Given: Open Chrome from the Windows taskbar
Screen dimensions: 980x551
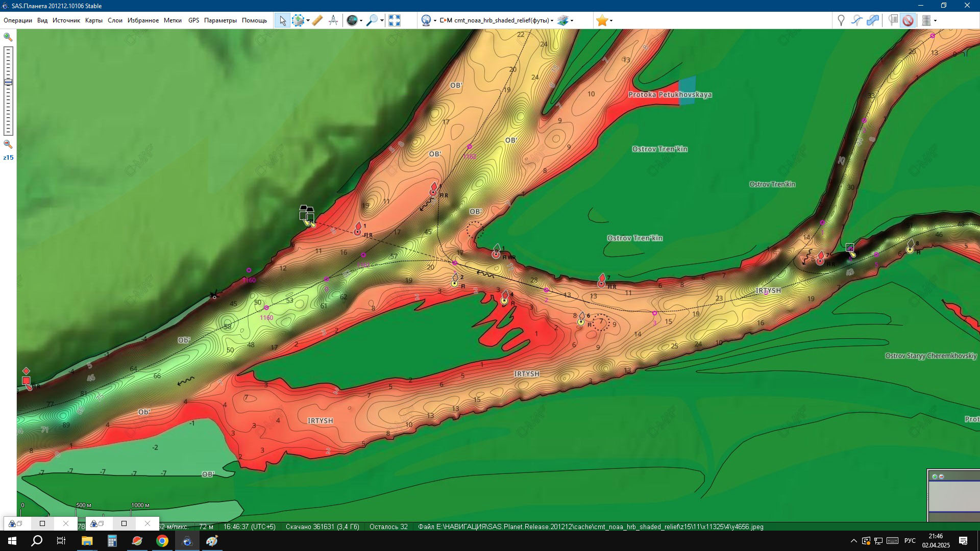Looking at the screenshot, I should (x=162, y=541).
